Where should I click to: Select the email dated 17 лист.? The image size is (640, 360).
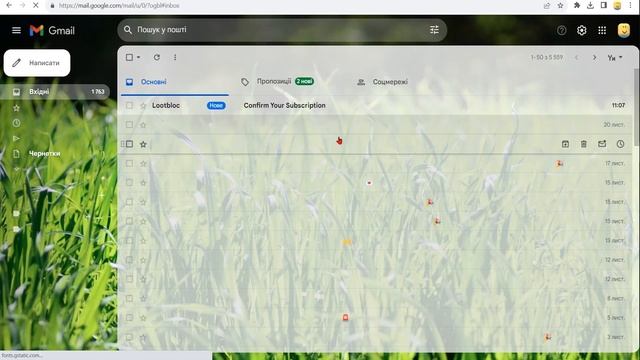[129, 163]
